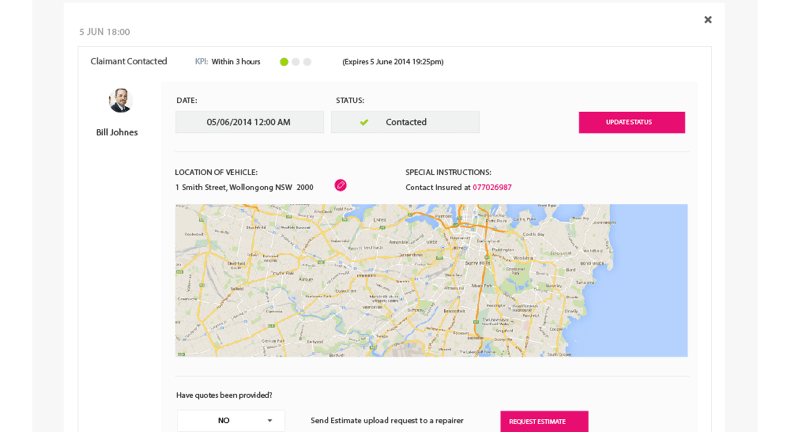
Task: Close the claim detail dialog
Action: click(x=707, y=20)
